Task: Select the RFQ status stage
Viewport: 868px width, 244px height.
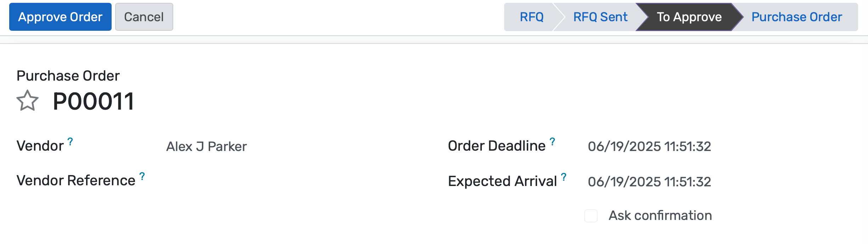Action: point(531,17)
